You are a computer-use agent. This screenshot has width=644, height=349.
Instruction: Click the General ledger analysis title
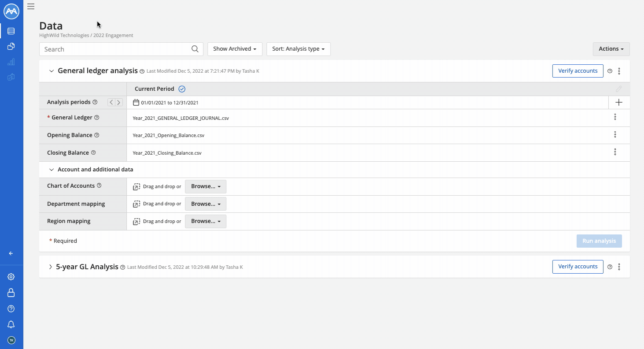click(98, 71)
